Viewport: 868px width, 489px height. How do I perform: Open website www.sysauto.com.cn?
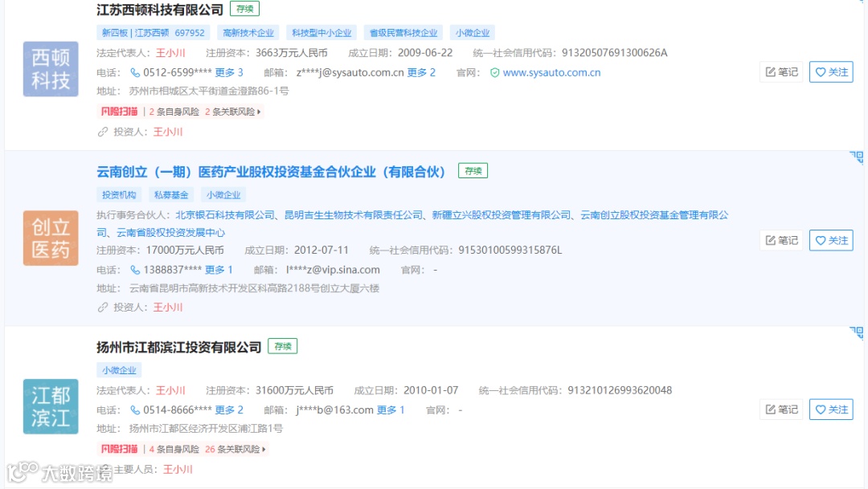pos(551,72)
